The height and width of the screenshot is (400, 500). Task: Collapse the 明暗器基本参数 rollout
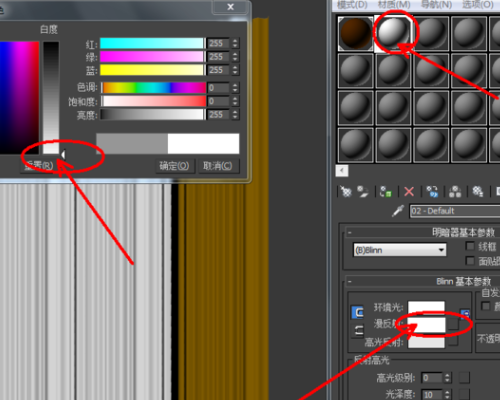[x=350, y=232]
